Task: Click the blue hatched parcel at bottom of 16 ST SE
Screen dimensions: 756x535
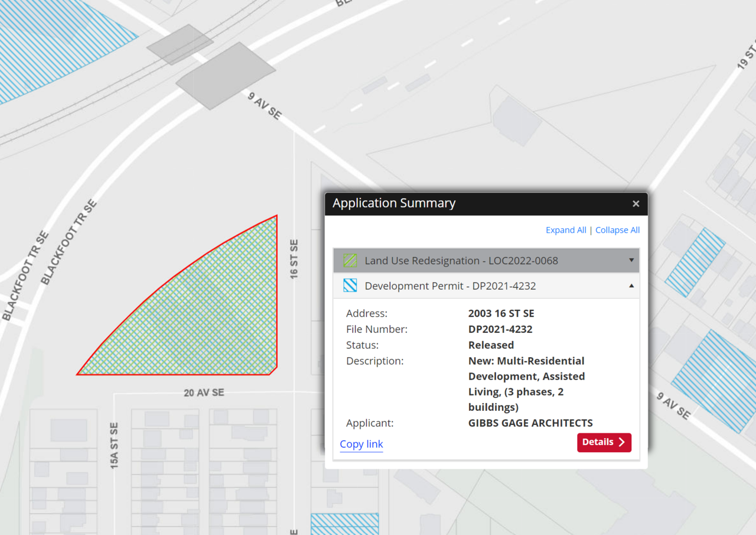Action: pyautogui.click(x=344, y=524)
